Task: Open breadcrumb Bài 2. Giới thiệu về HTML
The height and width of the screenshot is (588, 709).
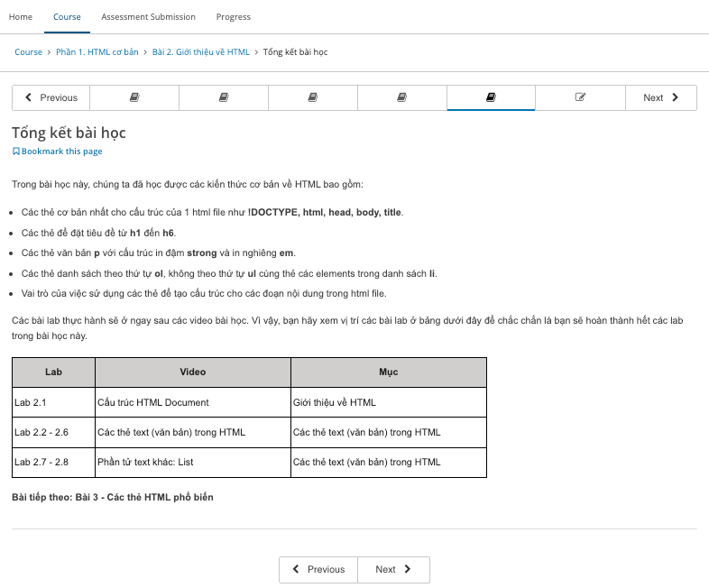Action: 200,52
